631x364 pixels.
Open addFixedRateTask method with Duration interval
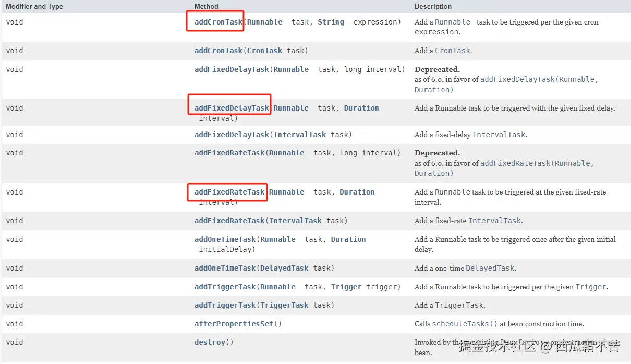(x=229, y=192)
